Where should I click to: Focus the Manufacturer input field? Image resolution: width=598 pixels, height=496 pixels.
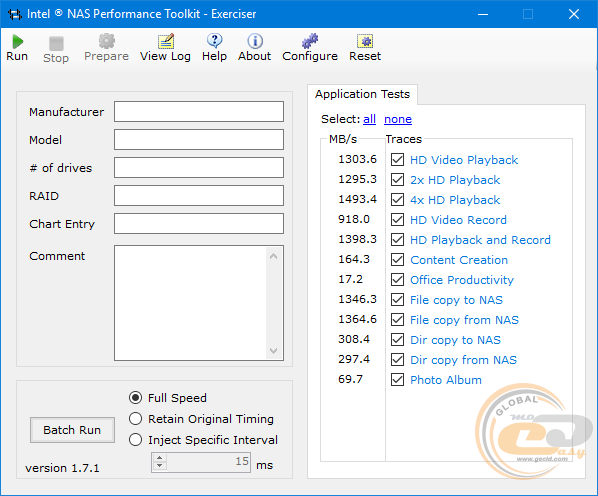[x=199, y=112]
